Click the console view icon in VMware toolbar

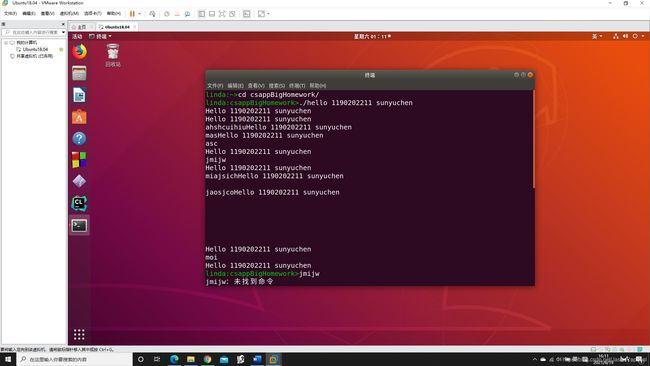click(247, 14)
